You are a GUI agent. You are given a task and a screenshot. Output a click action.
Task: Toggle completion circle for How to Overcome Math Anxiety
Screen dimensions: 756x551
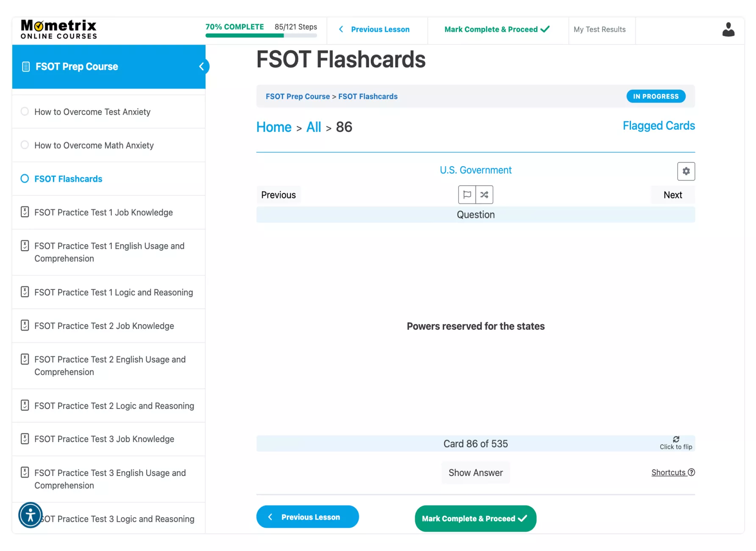point(25,145)
